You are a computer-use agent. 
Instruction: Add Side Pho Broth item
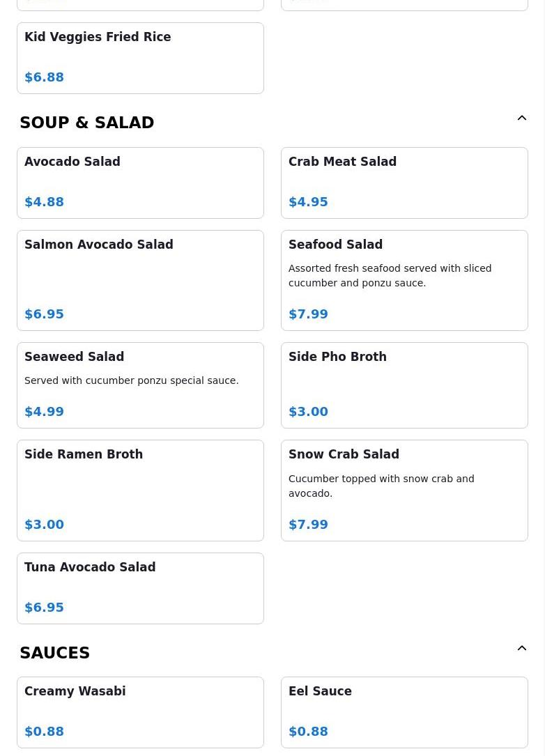coord(404,385)
